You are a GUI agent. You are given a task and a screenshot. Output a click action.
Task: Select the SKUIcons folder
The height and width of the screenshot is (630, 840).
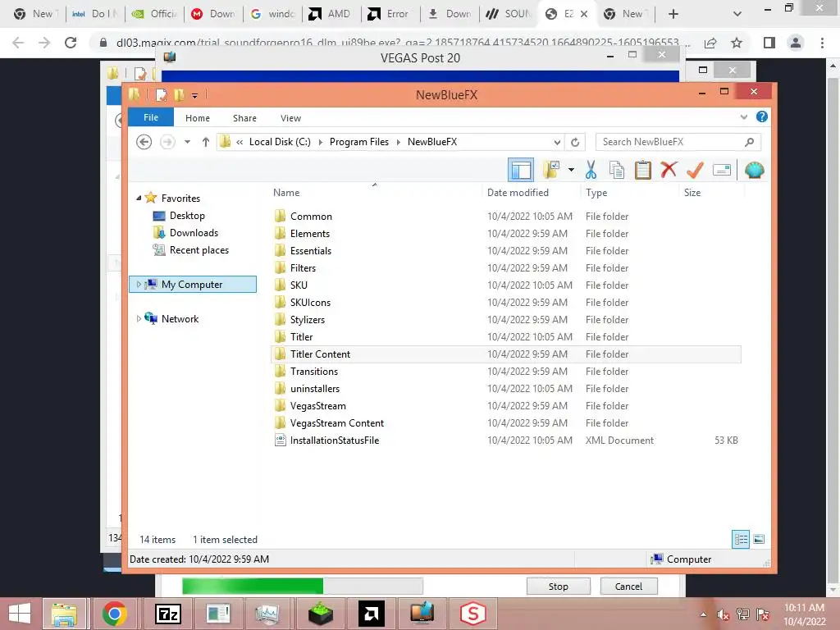(x=505, y=303)
